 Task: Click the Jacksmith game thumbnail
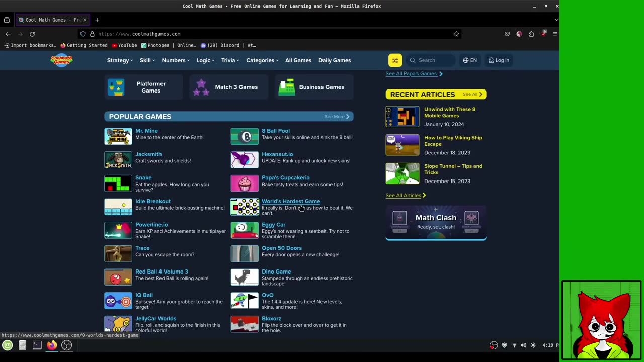(x=118, y=160)
